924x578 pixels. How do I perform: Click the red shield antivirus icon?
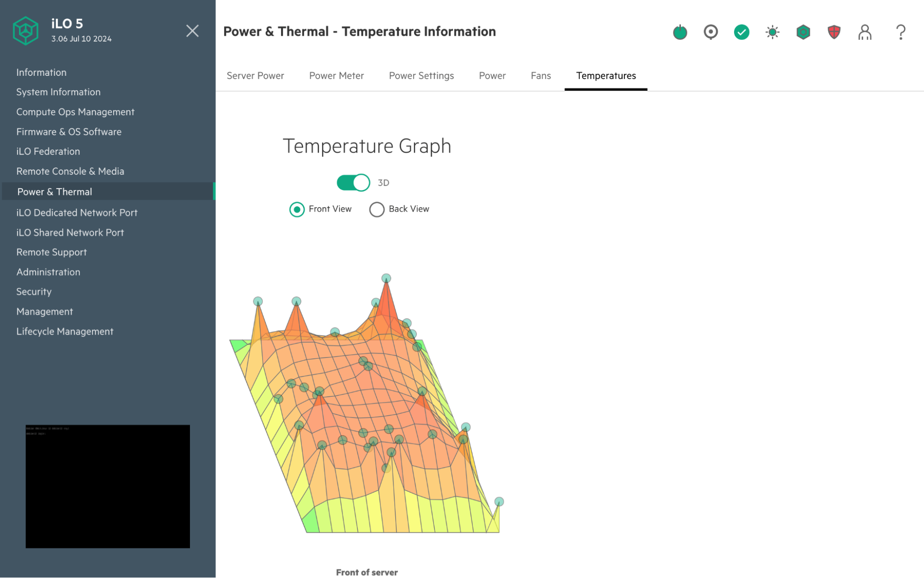point(834,31)
